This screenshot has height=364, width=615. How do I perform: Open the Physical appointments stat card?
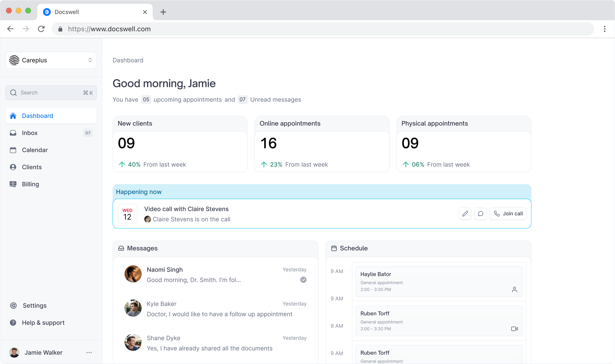tap(464, 144)
